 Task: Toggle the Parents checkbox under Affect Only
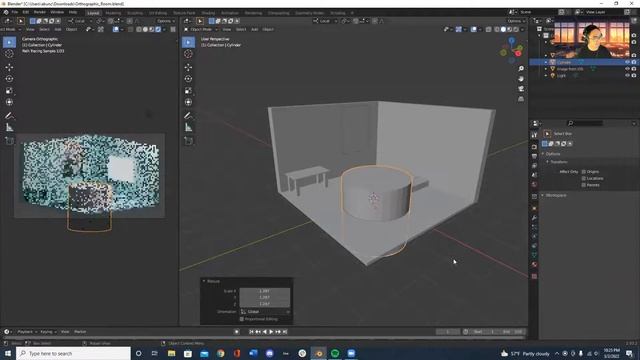(584, 185)
